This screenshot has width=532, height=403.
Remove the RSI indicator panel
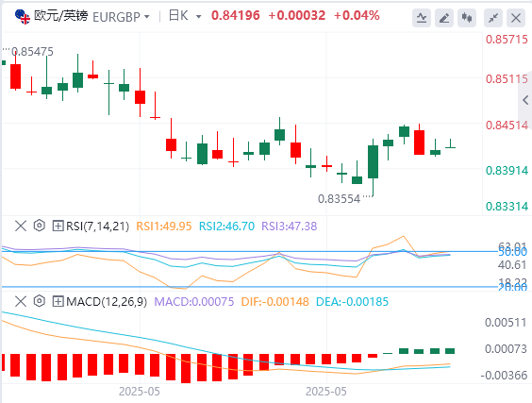point(21,226)
